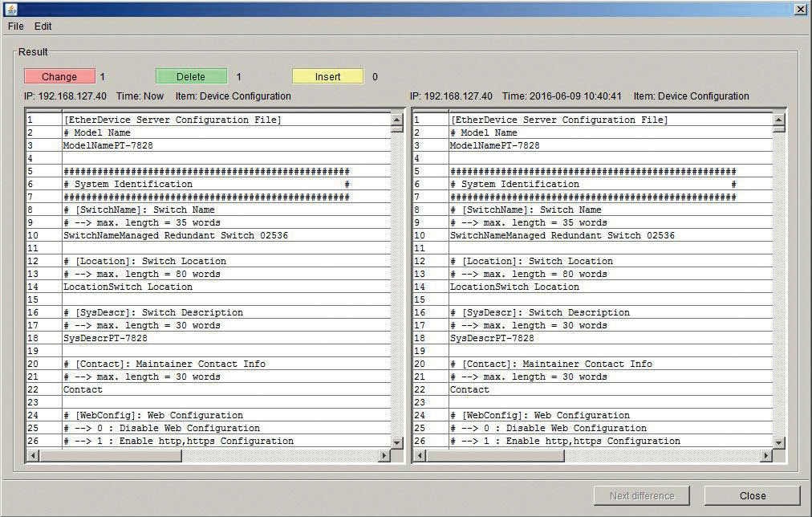The width and height of the screenshot is (812, 517).
Task: Open the Edit menu
Action: coord(43,26)
